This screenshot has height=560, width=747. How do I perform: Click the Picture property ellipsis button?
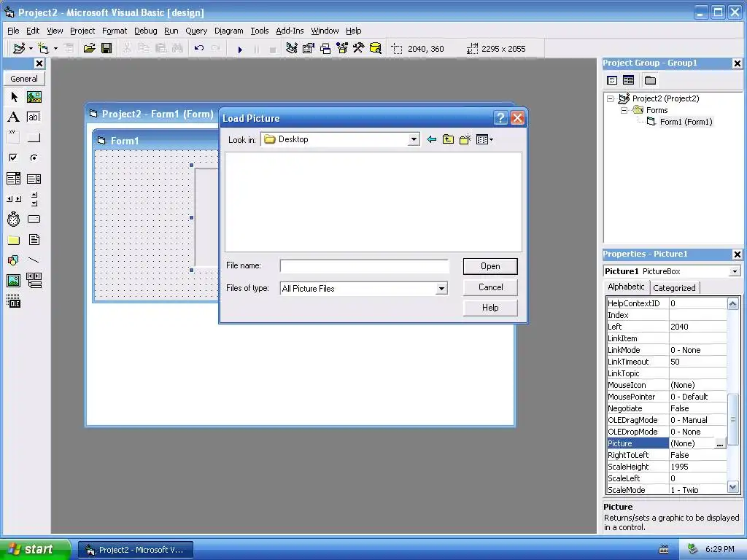(x=720, y=443)
